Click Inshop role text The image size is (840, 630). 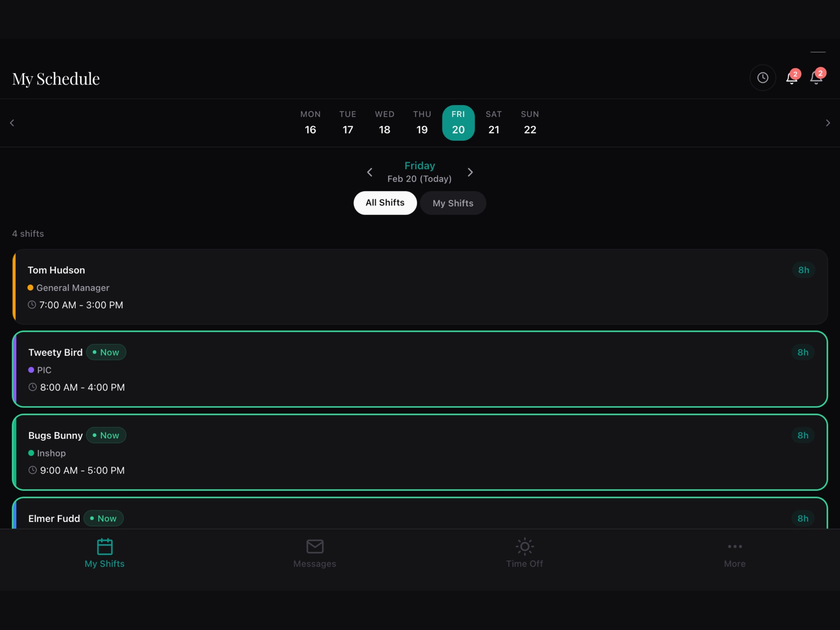(x=51, y=453)
